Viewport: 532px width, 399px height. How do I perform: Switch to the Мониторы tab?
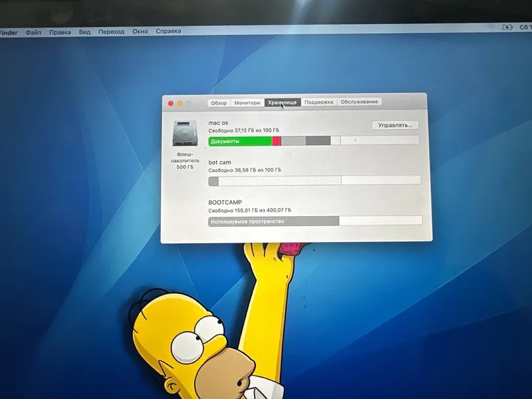[x=247, y=102]
